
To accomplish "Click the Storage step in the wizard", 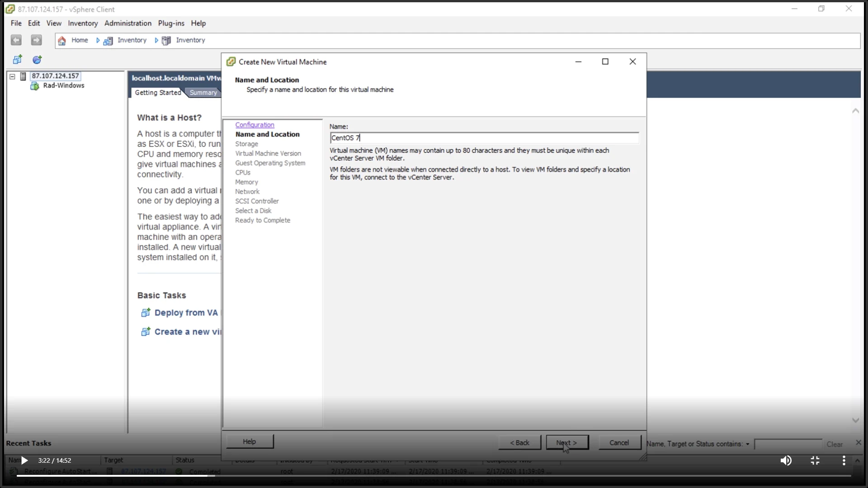I will (x=246, y=144).
